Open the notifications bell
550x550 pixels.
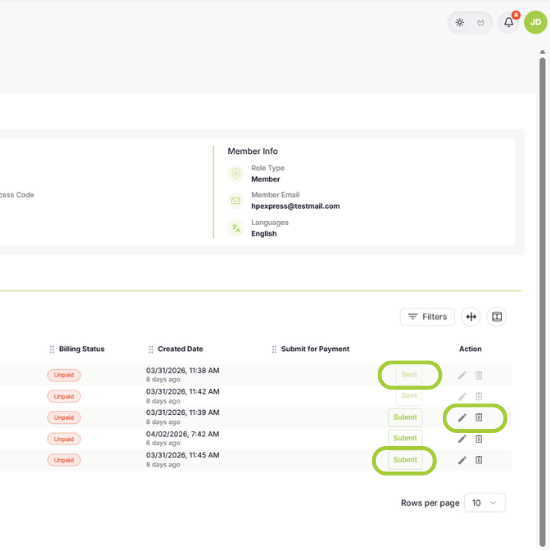[509, 22]
